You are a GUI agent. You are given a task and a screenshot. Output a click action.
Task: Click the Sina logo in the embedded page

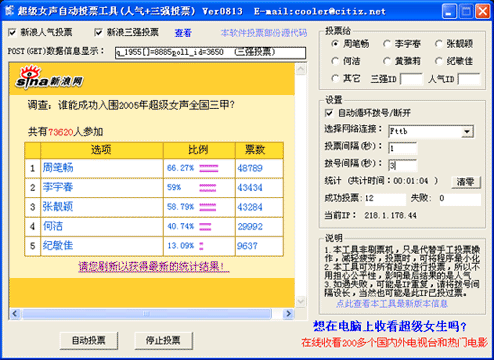tap(49, 78)
